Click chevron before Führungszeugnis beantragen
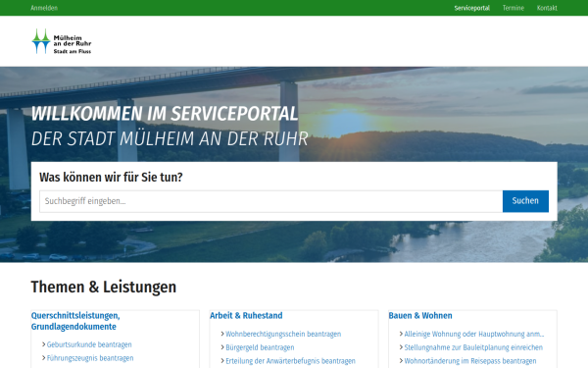The height and width of the screenshot is (368, 588). 44,358
